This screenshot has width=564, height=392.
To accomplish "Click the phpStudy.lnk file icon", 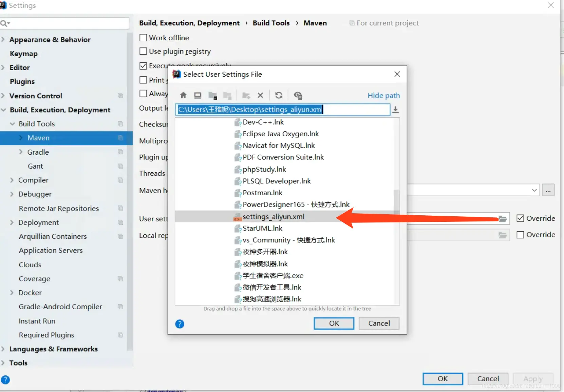I will [x=238, y=170].
